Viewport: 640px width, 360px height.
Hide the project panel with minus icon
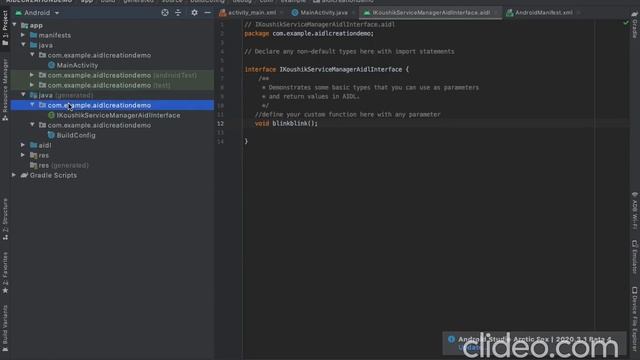coord(207,13)
